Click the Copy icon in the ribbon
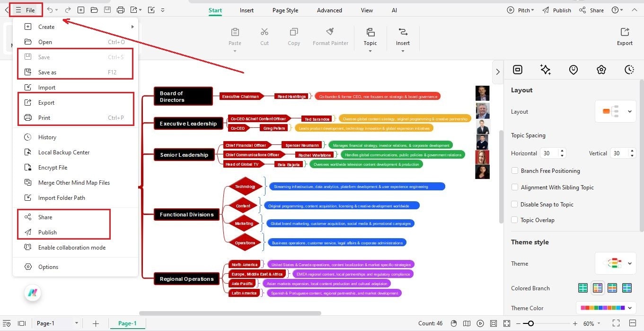 pyautogui.click(x=293, y=36)
